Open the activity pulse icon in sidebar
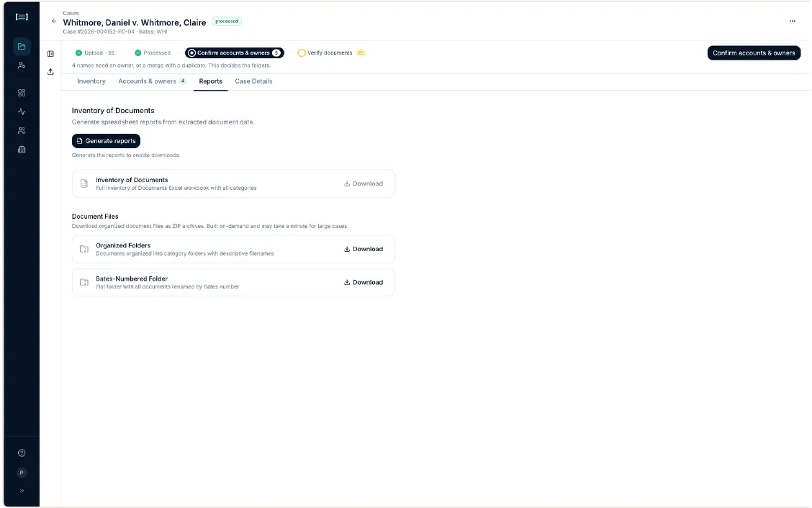The height and width of the screenshot is (508, 812). (x=21, y=112)
